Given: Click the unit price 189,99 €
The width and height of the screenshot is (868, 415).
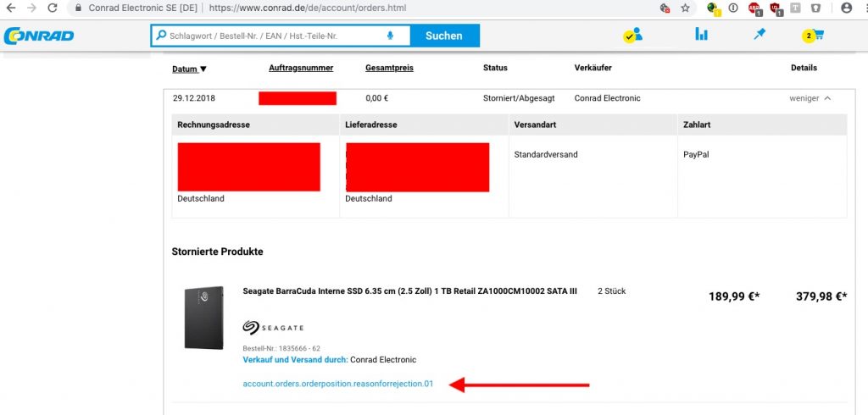Looking at the screenshot, I should pos(734,296).
